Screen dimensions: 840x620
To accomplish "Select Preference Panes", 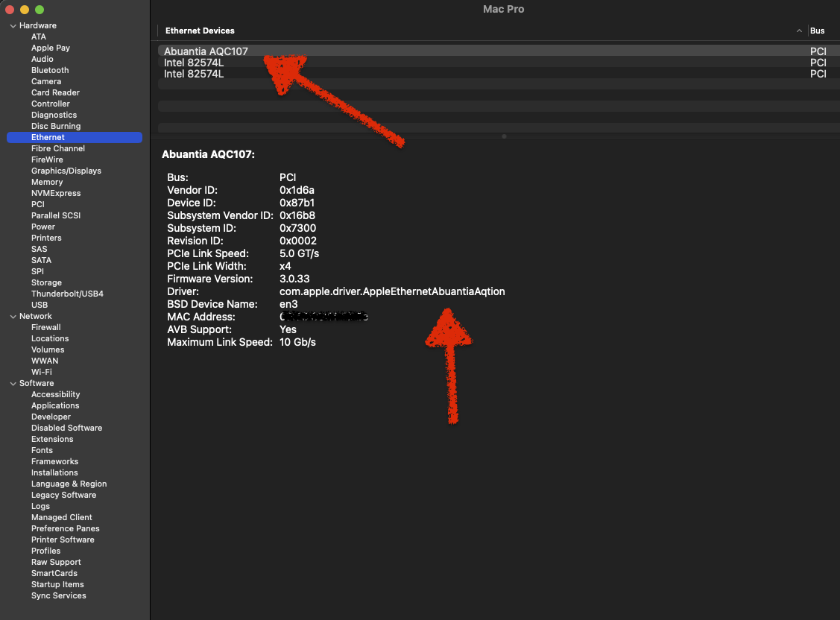I will pos(66,529).
